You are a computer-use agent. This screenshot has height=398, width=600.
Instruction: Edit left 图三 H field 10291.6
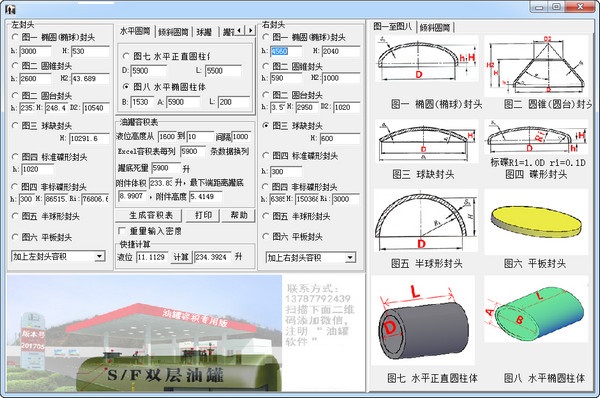[x=90, y=139]
